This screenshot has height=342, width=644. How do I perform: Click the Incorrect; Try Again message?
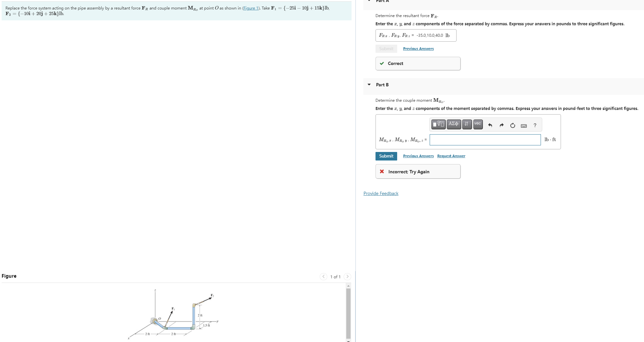pyautogui.click(x=418, y=172)
